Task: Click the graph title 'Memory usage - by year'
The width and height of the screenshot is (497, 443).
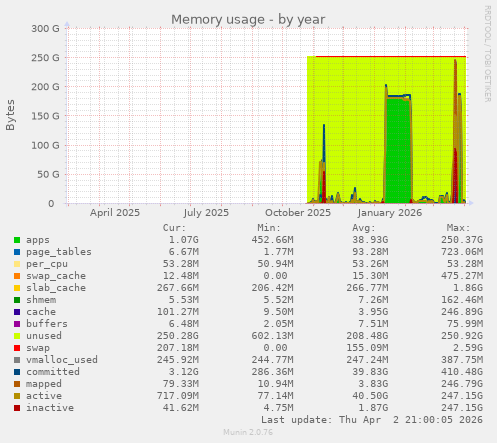Action: pyautogui.click(x=248, y=20)
